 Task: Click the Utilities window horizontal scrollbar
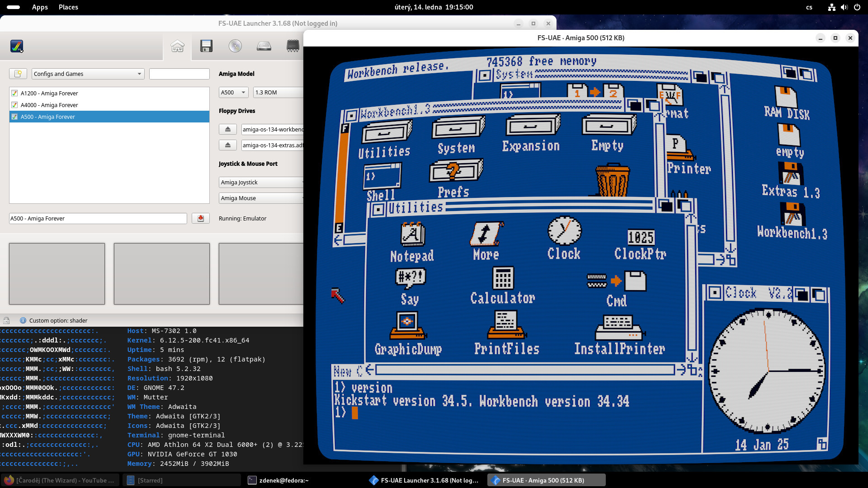point(525,371)
